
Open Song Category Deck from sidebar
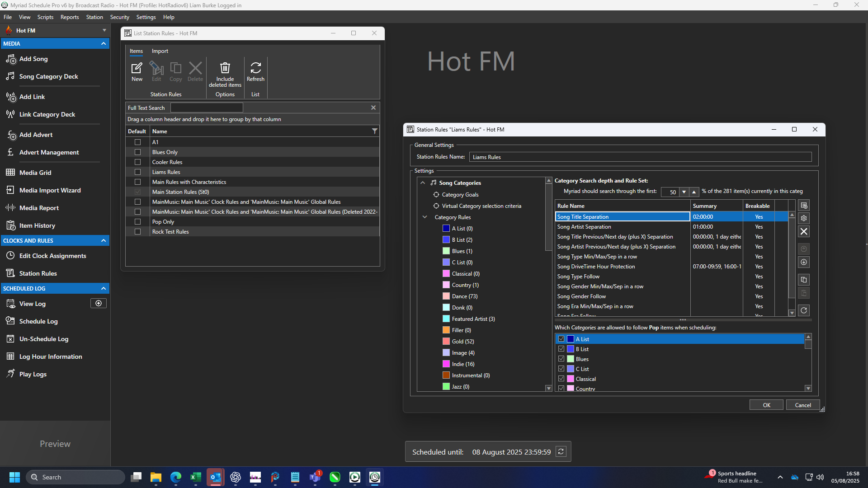48,76
